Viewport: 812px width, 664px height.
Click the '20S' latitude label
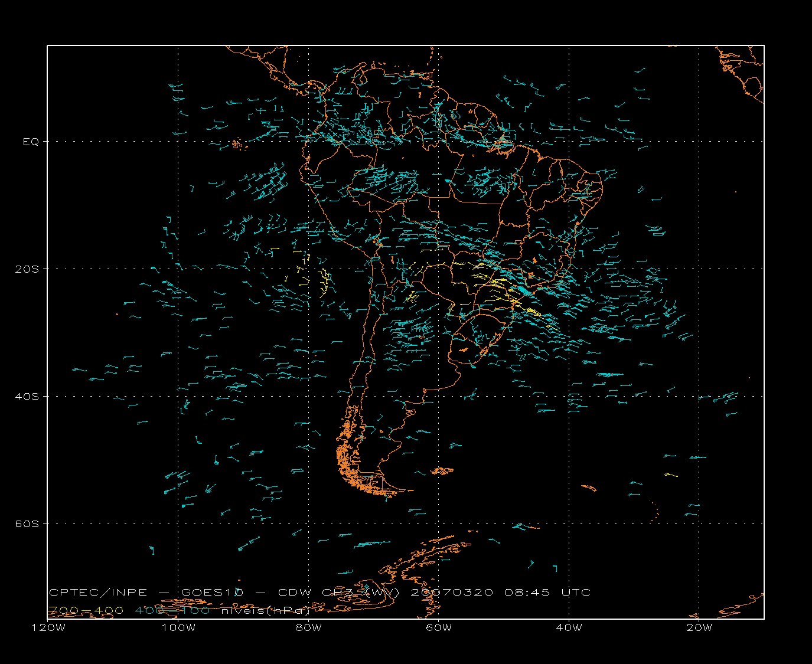coord(27,269)
